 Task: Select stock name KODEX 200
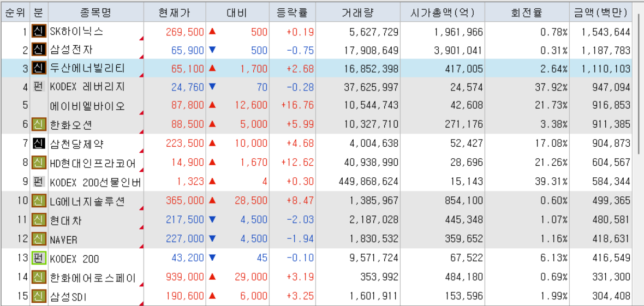(74, 259)
